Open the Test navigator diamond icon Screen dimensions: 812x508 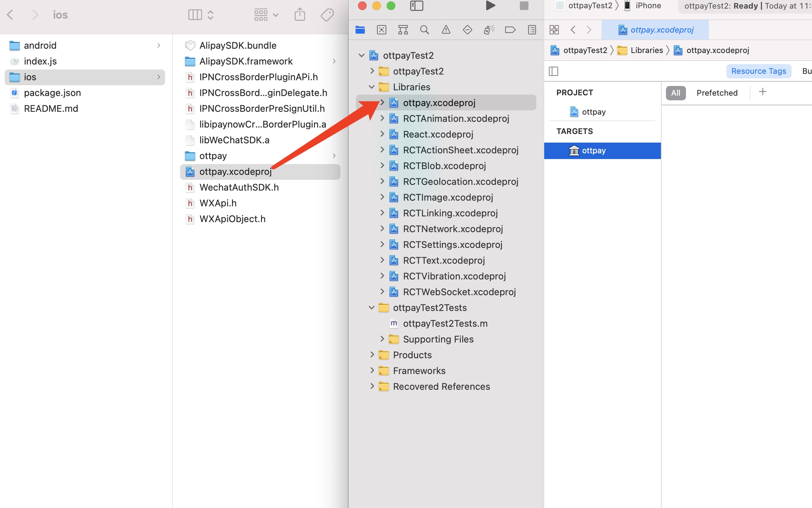tap(468, 30)
